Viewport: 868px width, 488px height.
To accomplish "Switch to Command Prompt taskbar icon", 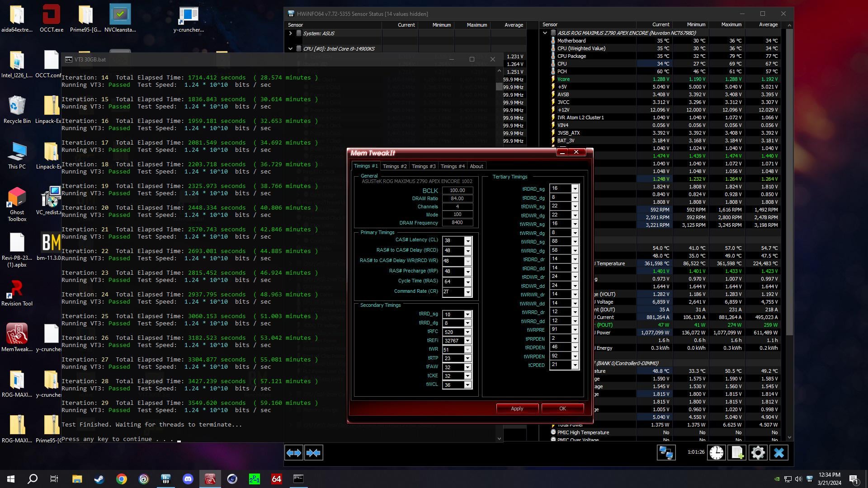I will [299, 479].
